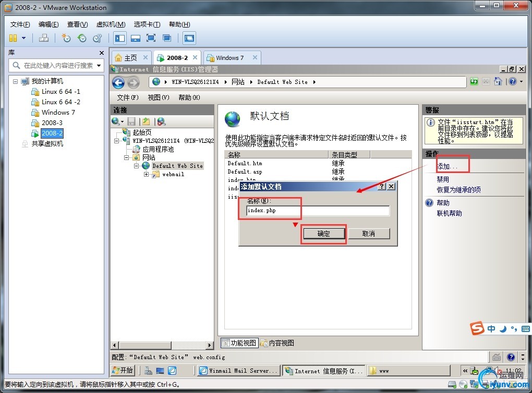Click the revert to snapshot icon

pos(82,38)
